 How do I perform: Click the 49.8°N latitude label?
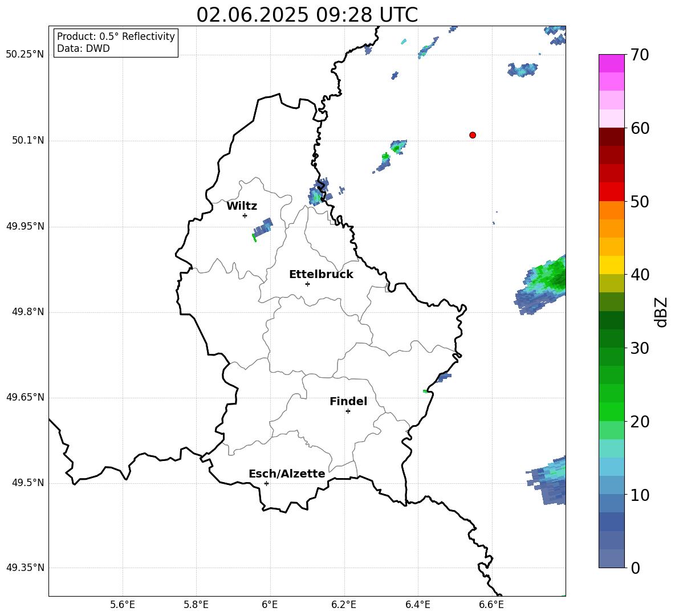tap(28, 312)
